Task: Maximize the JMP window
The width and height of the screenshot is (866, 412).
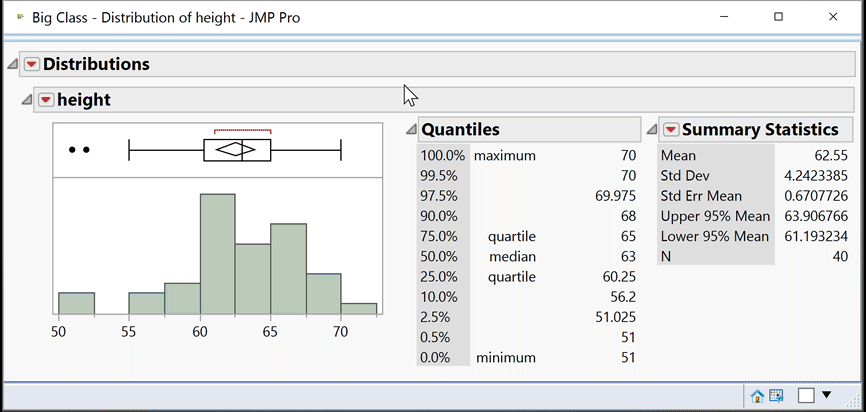Action: (x=778, y=17)
